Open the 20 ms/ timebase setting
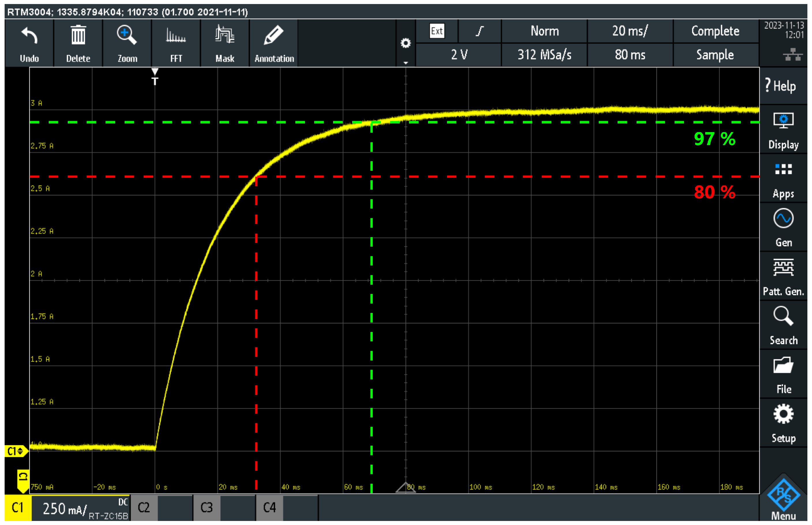The height and width of the screenshot is (525, 812). point(630,31)
